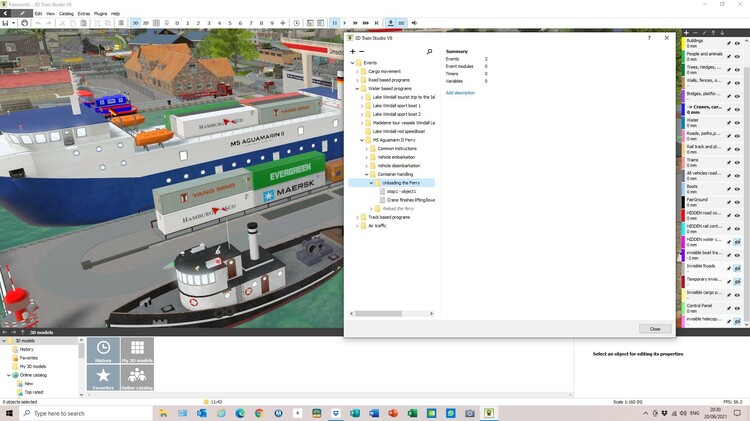Toggle visibility of the Control Panel layer
This screenshot has width=750, height=421.
point(737,308)
